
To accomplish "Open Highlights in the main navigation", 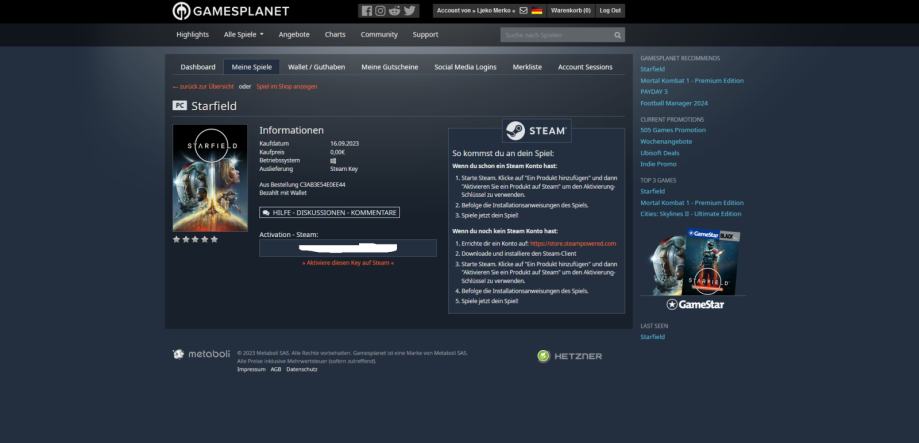I will tap(192, 35).
